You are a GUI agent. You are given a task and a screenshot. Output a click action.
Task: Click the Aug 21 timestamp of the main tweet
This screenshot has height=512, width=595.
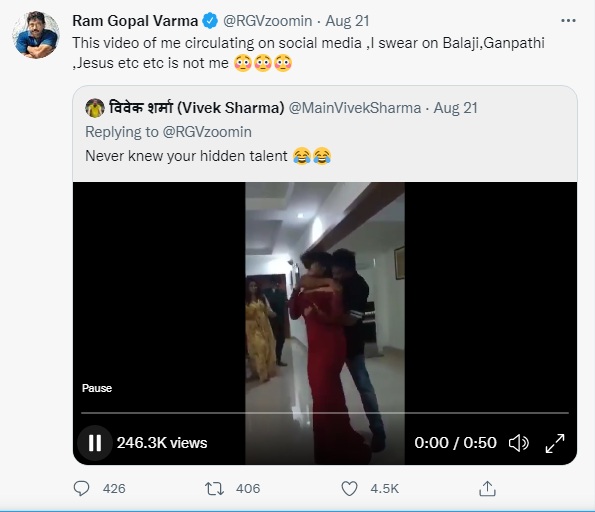pos(347,21)
